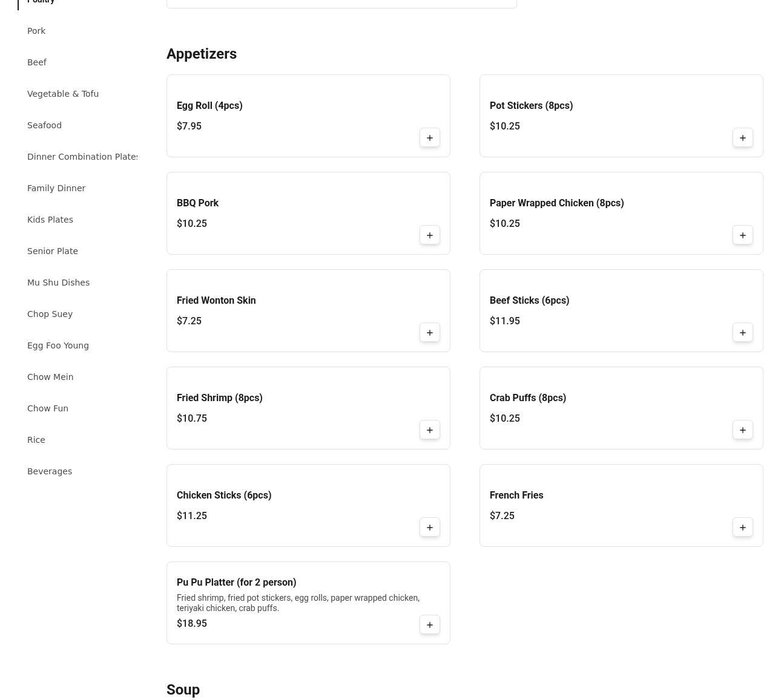
Task: Select Chicken Sticks (6pcs) item name
Action: (224, 495)
